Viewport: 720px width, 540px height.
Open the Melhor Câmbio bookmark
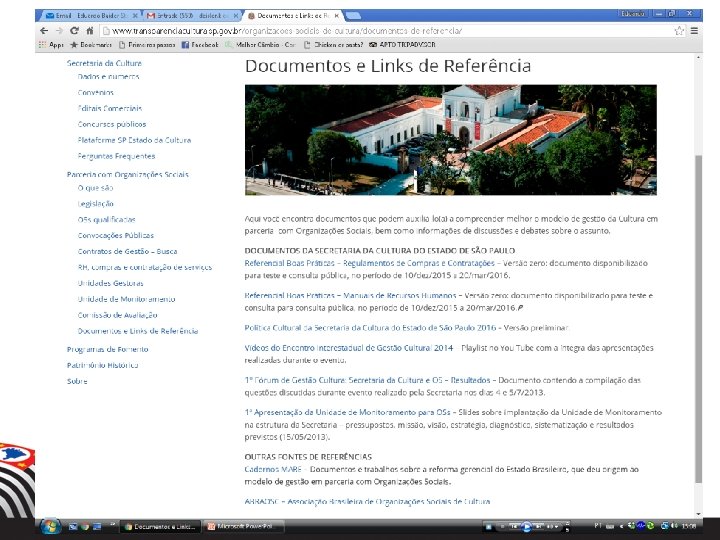click(x=260, y=45)
